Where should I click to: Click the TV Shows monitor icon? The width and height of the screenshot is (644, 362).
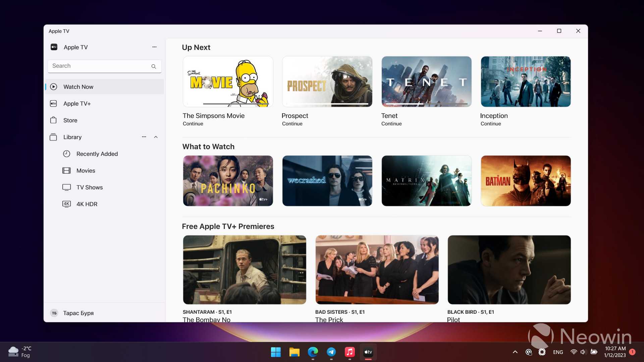click(67, 187)
